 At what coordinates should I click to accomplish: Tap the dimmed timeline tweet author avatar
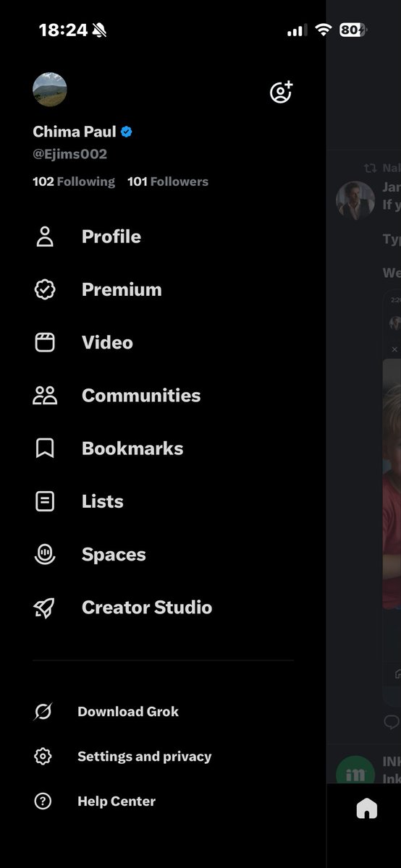pyautogui.click(x=355, y=200)
